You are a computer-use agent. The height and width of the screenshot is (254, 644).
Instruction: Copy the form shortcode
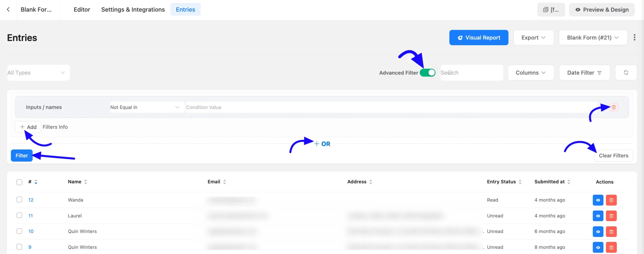[x=551, y=10]
